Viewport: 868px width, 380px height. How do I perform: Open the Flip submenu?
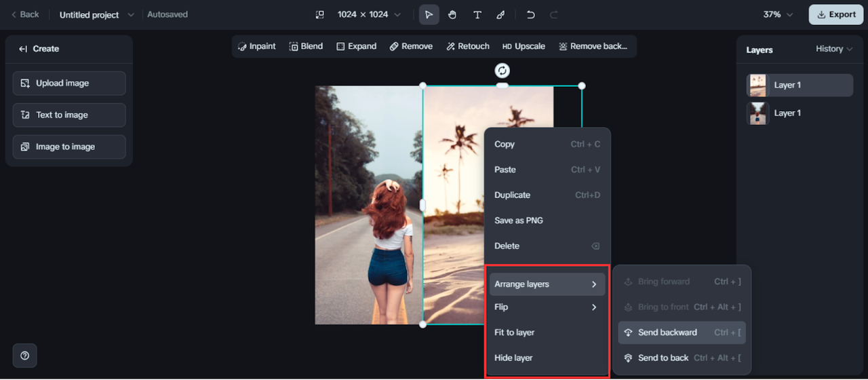click(547, 307)
